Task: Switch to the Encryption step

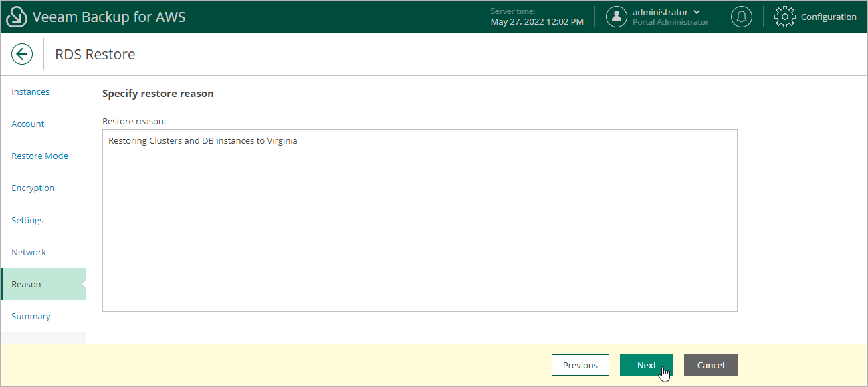Action: (x=33, y=188)
